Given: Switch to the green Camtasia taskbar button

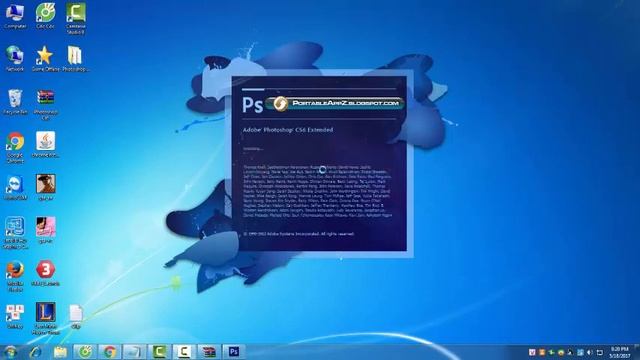Looking at the screenshot, I should pyautogui.click(x=159, y=352).
